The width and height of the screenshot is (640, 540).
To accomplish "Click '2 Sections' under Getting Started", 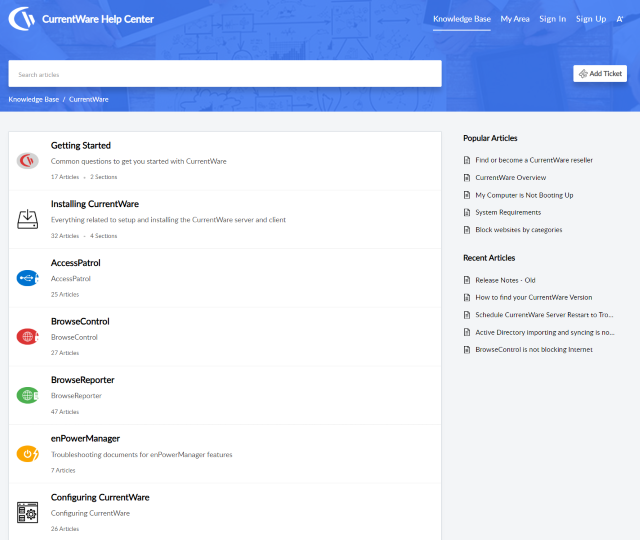I will [x=104, y=177].
